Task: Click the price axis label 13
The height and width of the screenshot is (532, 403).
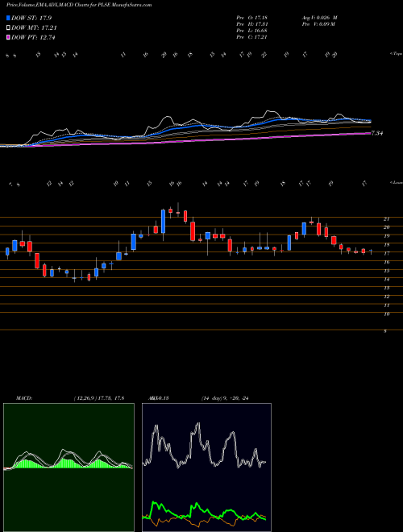Action: click(386, 288)
